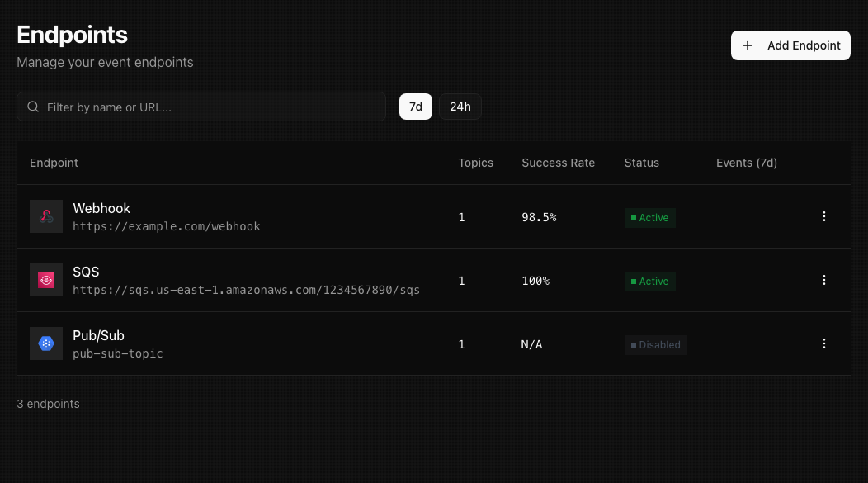Image resolution: width=868 pixels, height=483 pixels.
Task: Click the https://example.com/webhook URL
Action: tap(166, 226)
